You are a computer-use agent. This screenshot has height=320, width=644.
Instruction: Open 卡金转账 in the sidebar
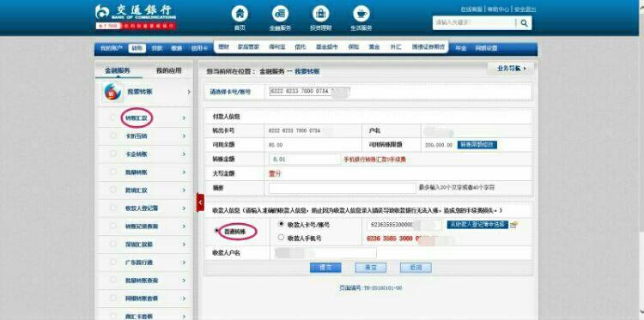pyautogui.click(x=137, y=154)
